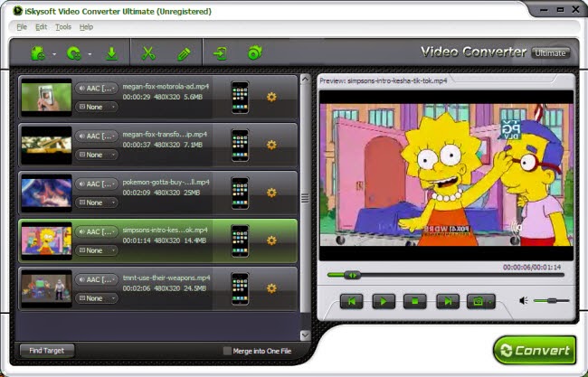The height and width of the screenshot is (377, 588).
Task: Click the green Download arrow icon
Action: click(111, 53)
